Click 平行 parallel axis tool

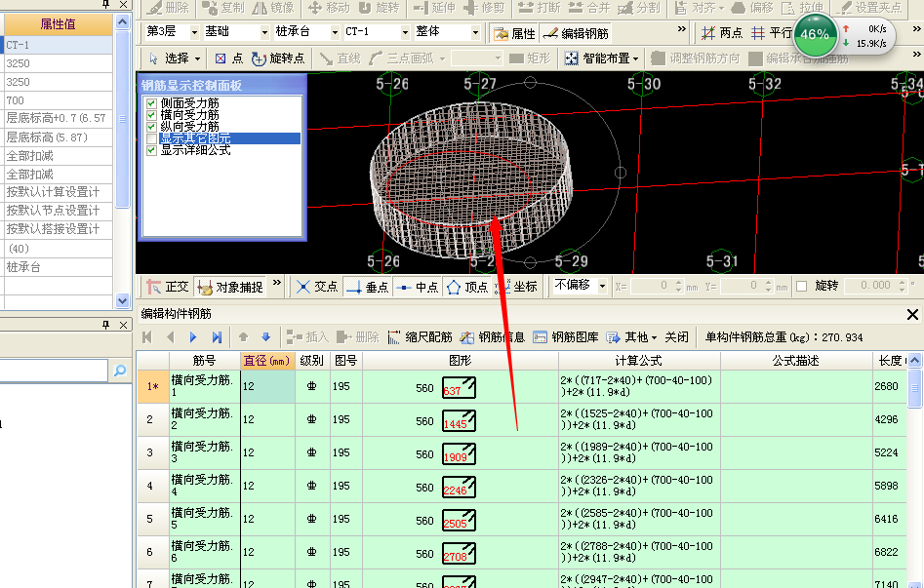[x=772, y=33]
